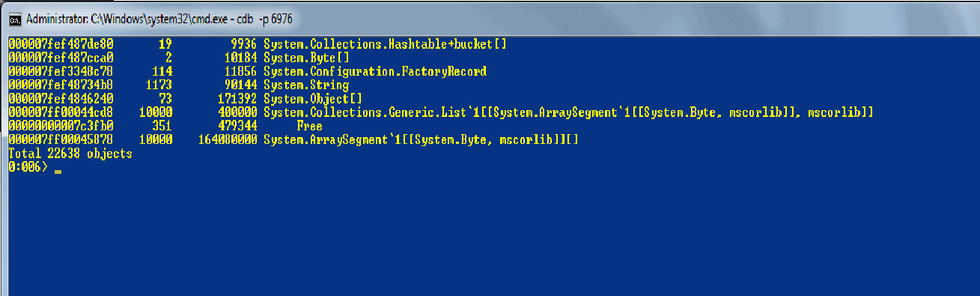This screenshot has height=296, width=980.
Task: Click the 0:006> command prompt
Action: pyautogui.click(x=28, y=168)
